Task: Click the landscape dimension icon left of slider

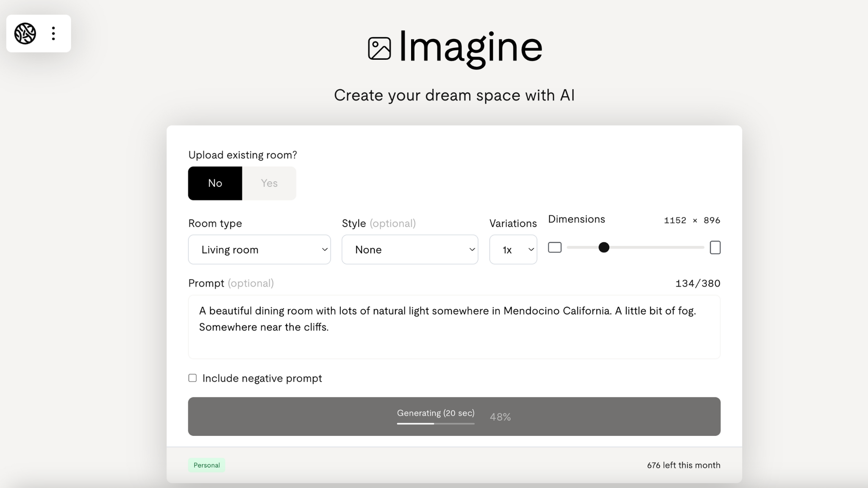Action: [x=555, y=247]
